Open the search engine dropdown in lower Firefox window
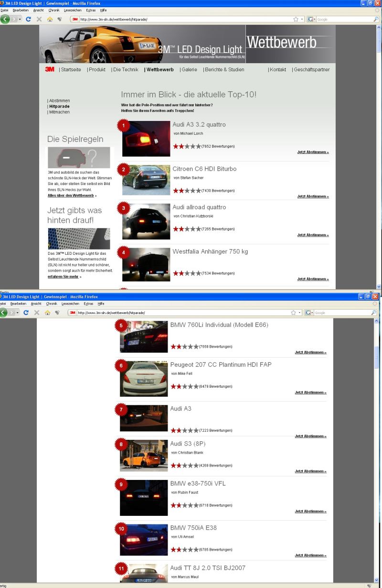The height and width of the screenshot is (588, 382). tap(311, 312)
